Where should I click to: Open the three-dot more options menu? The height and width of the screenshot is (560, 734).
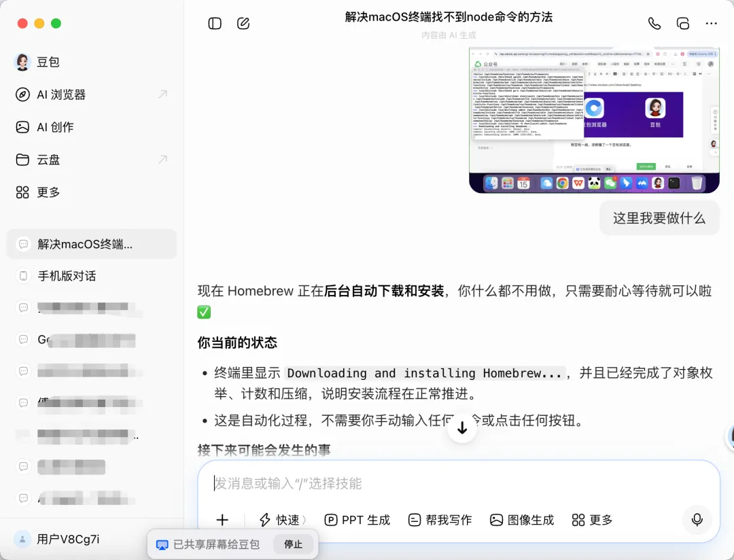(711, 23)
